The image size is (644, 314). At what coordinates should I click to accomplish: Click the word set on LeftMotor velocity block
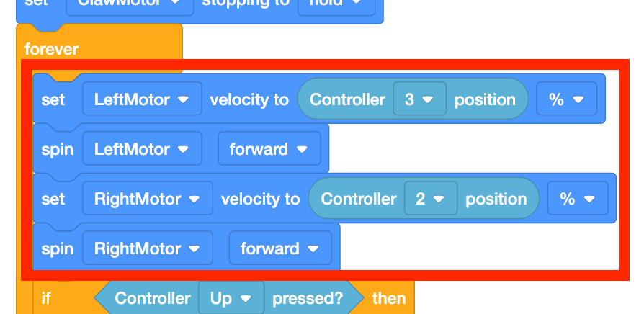point(53,99)
